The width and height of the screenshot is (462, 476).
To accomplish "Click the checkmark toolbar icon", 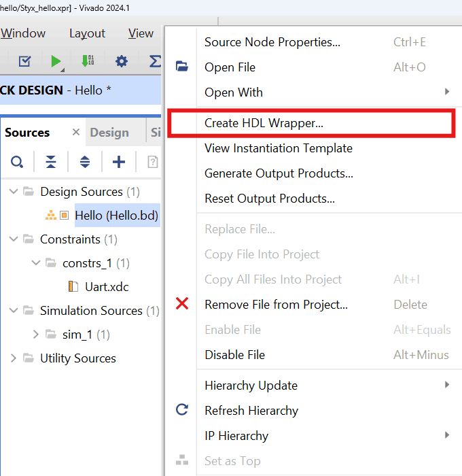I will pyautogui.click(x=24, y=61).
